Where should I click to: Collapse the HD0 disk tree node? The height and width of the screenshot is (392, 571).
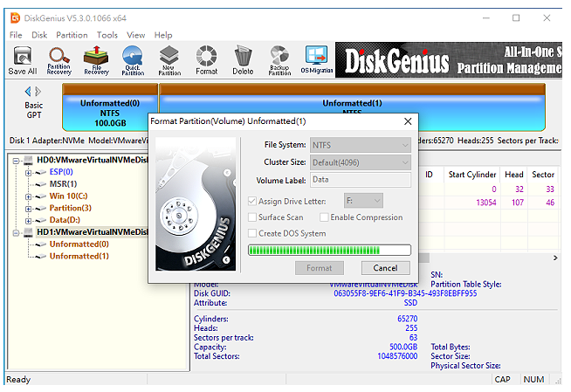coord(16,161)
